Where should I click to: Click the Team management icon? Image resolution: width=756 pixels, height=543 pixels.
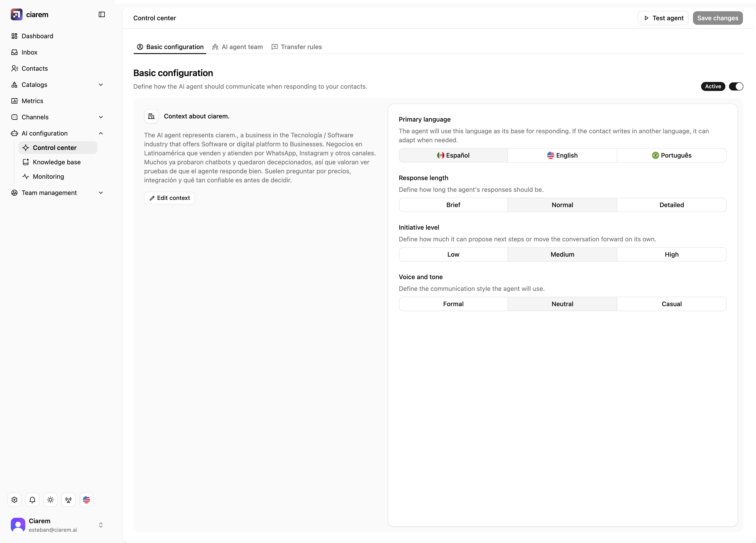(x=14, y=193)
